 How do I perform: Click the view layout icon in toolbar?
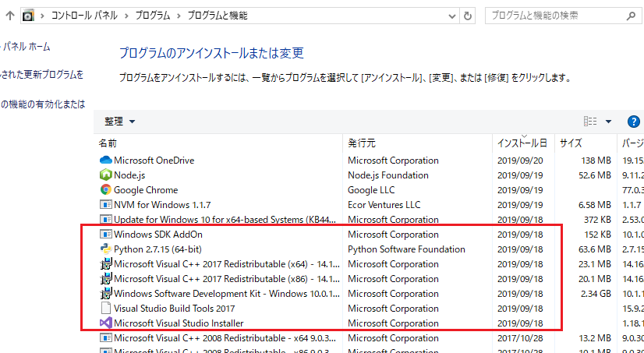(x=590, y=122)
